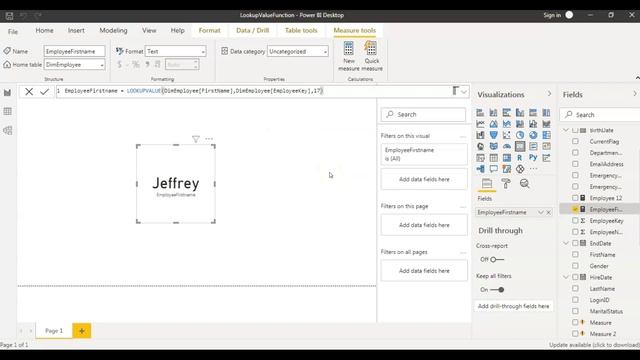Select the Donut chart visual

[533, 135]
